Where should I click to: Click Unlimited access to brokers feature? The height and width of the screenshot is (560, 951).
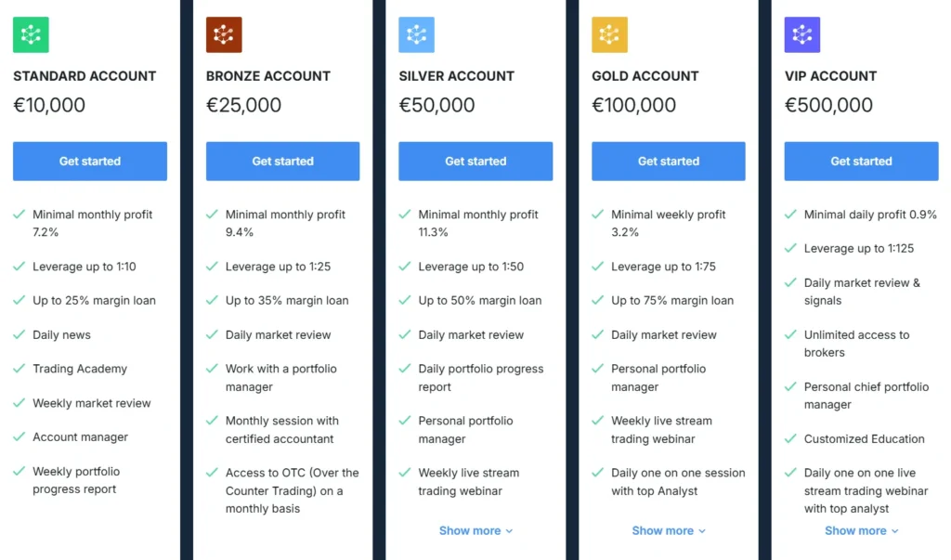[x=856, y=344]
